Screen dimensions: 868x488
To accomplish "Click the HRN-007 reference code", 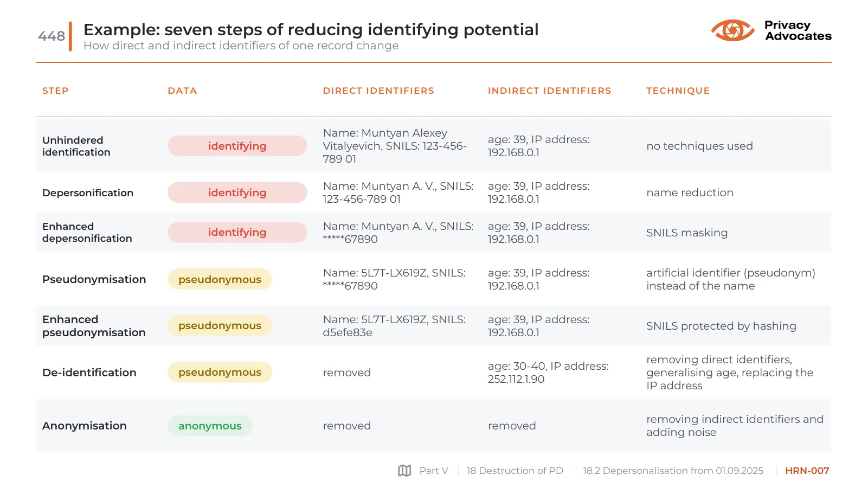I will click(x=807, y=471).
